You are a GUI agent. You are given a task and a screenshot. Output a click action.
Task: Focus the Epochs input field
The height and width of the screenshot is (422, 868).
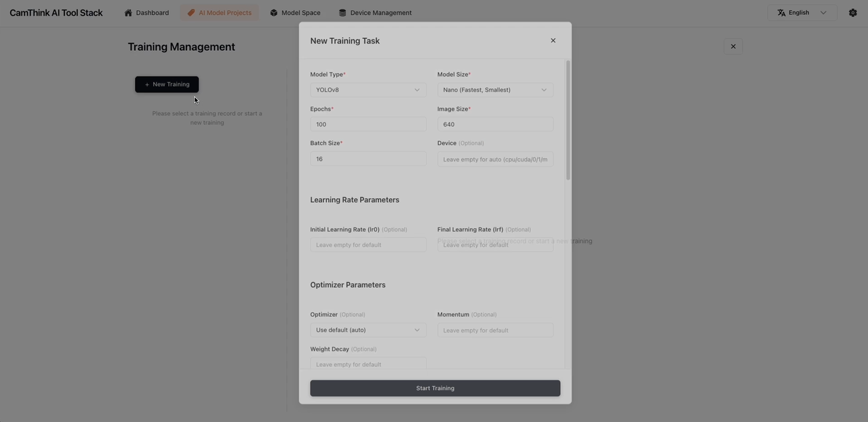click(x=368, y=124)
